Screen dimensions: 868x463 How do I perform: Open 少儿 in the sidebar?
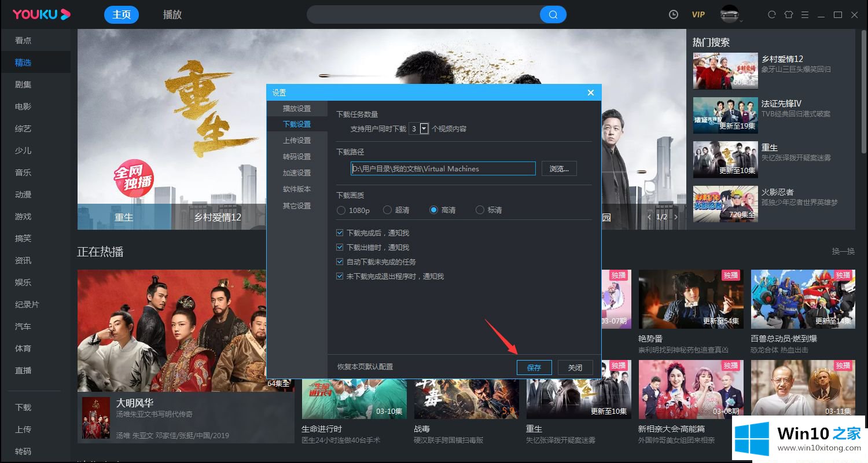23,150
